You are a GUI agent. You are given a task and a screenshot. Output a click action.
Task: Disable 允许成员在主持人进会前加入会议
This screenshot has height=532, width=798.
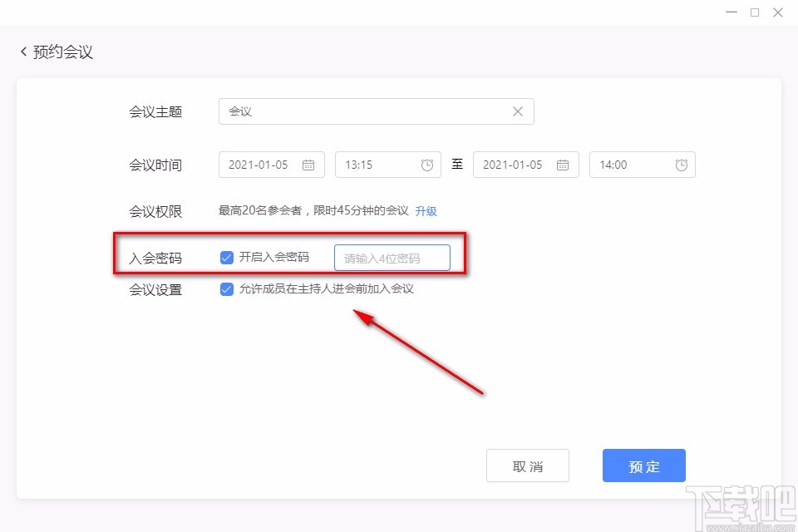coord(226,288)
